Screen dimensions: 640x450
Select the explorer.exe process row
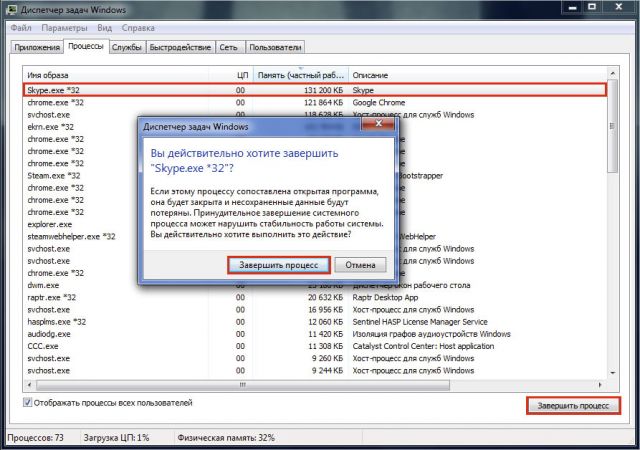pyautogui.click(x=315, y=224)
